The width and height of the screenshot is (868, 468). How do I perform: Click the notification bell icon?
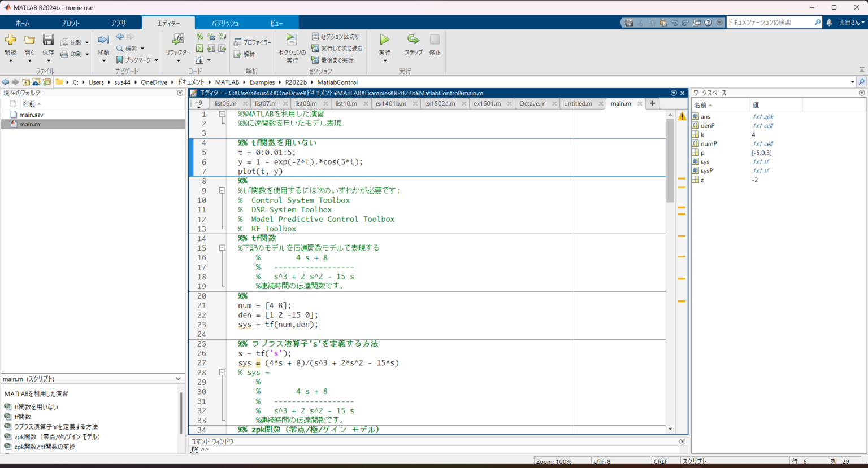coord(829,23)
